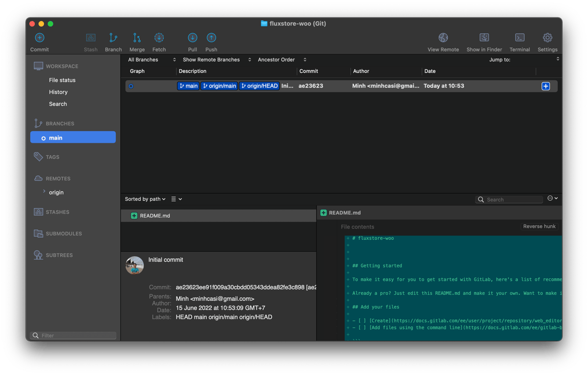
Task: Click the Pull toolbar icon
Action: 193,38
